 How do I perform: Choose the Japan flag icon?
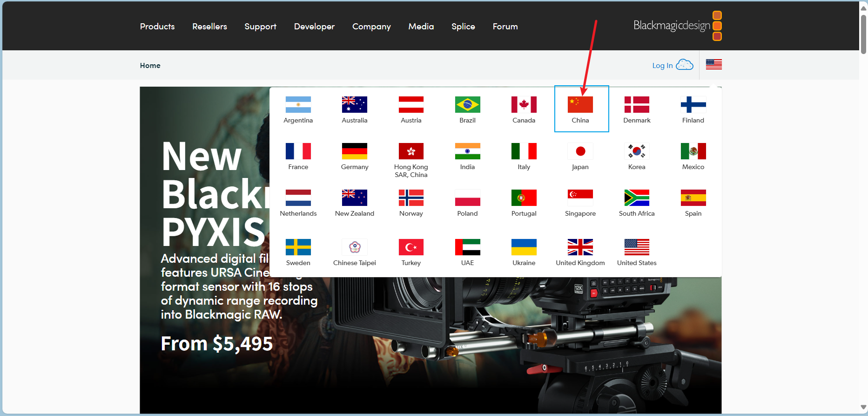(x=580, y=151)
